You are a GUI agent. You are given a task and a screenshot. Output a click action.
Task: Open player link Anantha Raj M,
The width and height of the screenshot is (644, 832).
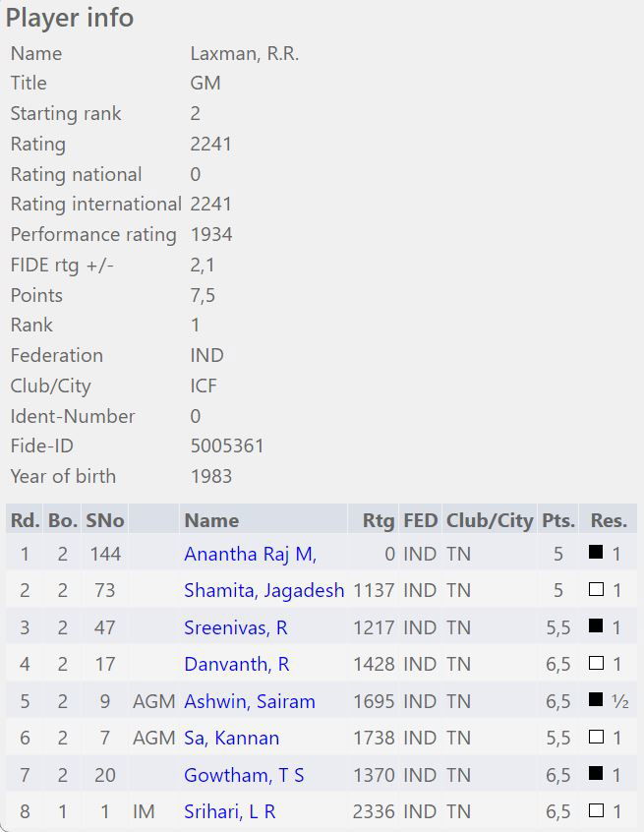250,554
